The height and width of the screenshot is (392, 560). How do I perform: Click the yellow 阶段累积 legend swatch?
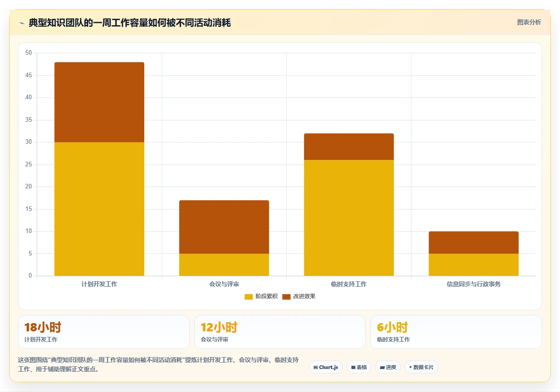coord(249,296)
